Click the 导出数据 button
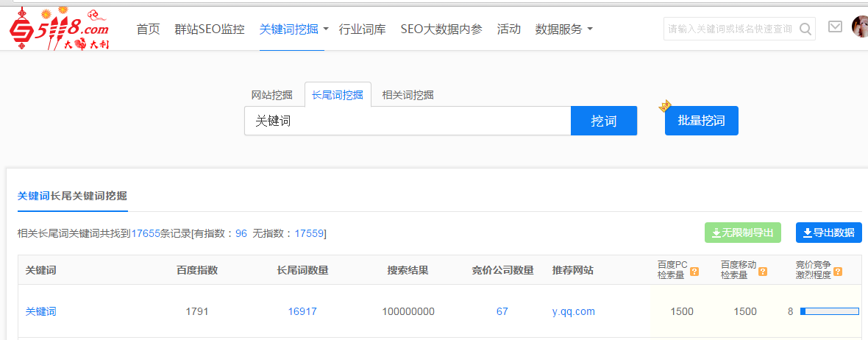This screenshot has width=868, height=340. 829,233
